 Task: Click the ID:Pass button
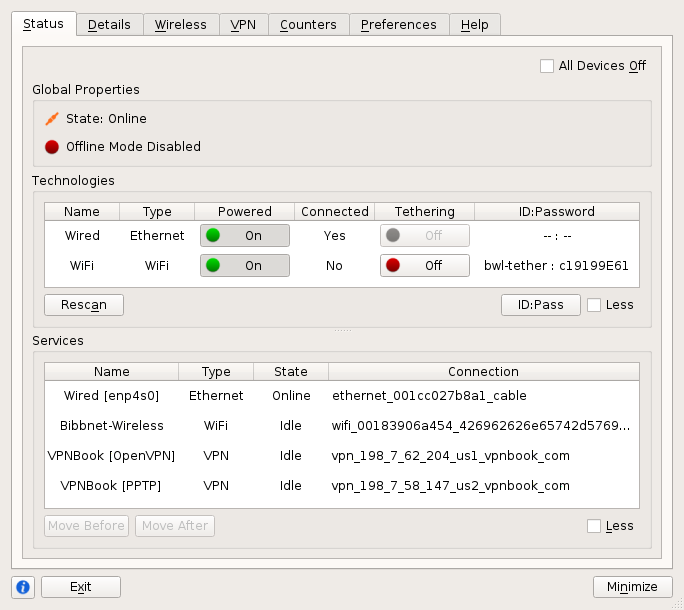(540, 305)
